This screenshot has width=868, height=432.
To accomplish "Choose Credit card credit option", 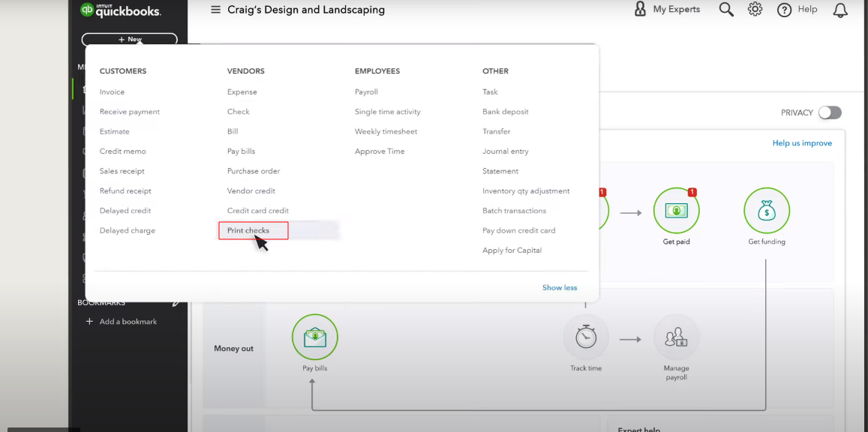I will click(x=258, y=211).
